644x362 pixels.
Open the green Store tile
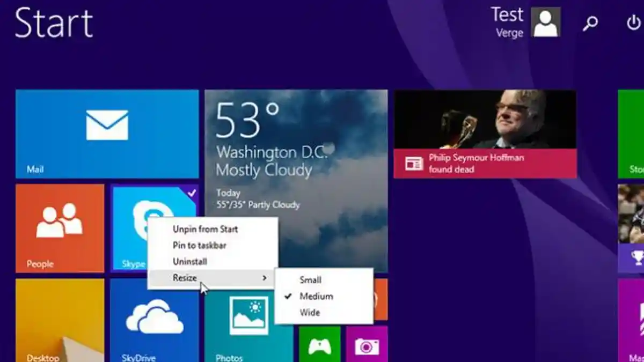click(x=631, y=134)
